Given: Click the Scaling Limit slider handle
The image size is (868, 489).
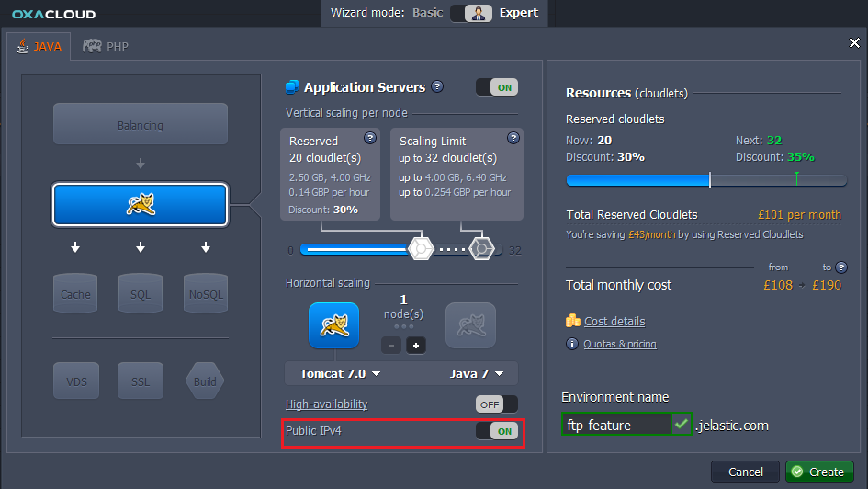Looking at the screenshot, I should pos(481,249).
